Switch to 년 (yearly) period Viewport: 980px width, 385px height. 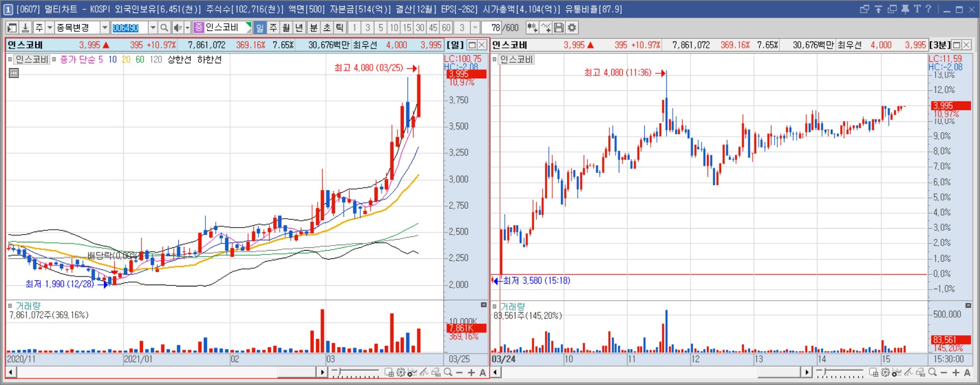(x=300, y=28)
